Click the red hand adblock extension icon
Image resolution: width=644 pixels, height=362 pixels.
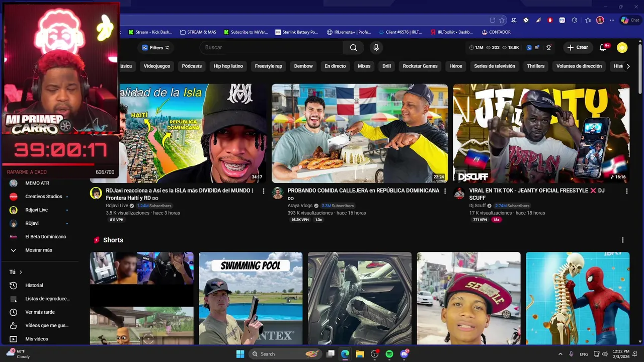tap(550, 20)
